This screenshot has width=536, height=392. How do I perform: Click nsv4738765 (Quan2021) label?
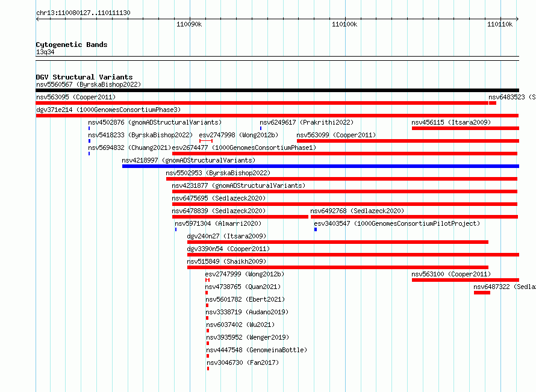(243, 287)
